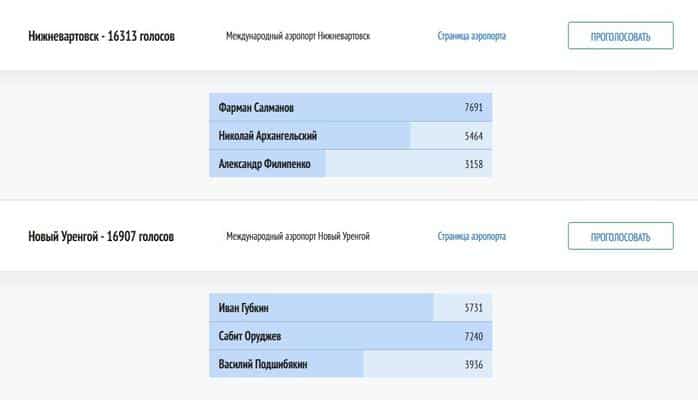This screenshot has height=400, width=698.
Task: Click the vote count 3158
Action: tap(473, 163)
